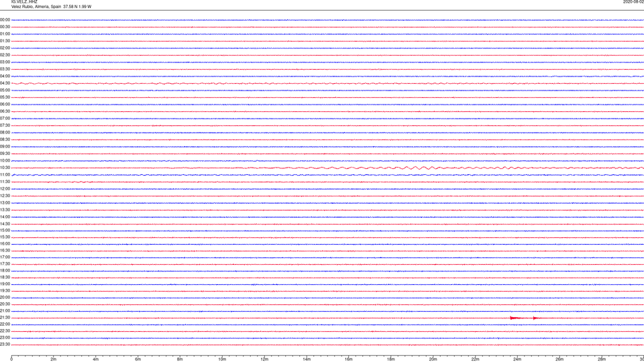Click the 09:30 row label

(5, 154)
